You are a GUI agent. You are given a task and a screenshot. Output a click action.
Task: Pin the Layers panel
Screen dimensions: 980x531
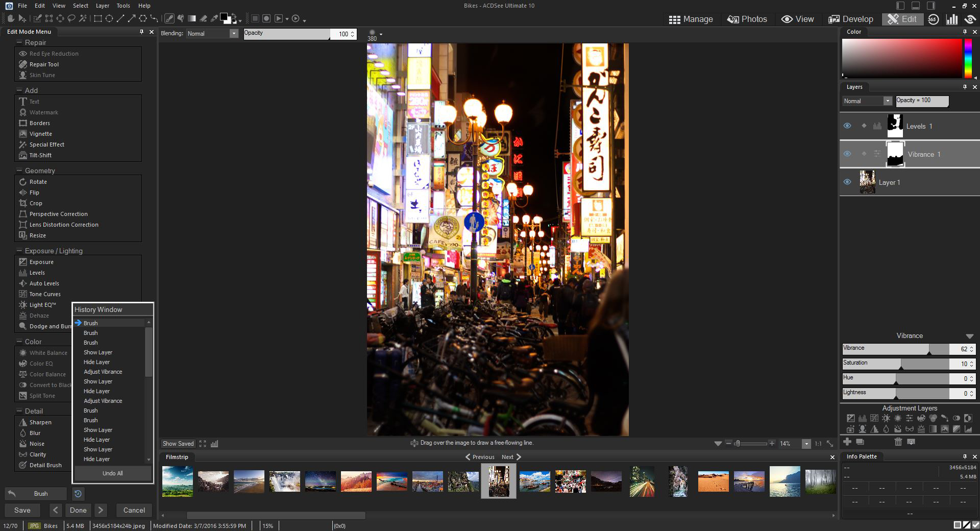(965, 87)
